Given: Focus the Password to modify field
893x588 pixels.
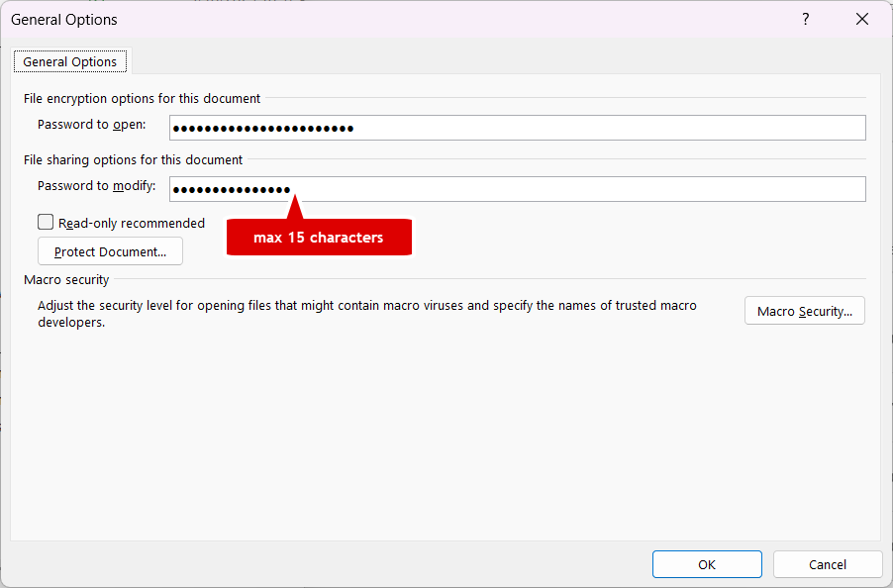Looking at the screenshot, I should click(517, 189).
